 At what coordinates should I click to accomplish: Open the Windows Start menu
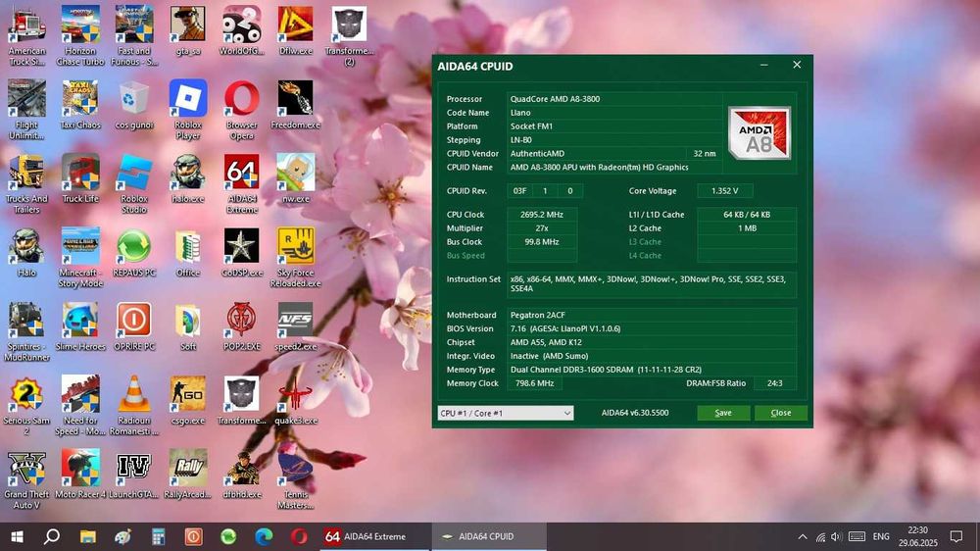tap(17, 536)
